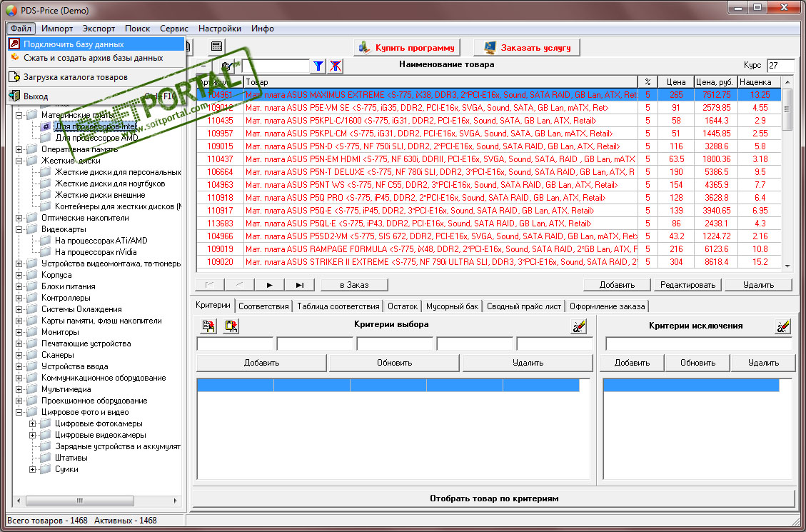Click horizontal scrollbar thumb of category tree
The image size is (806, 532).
80,501
